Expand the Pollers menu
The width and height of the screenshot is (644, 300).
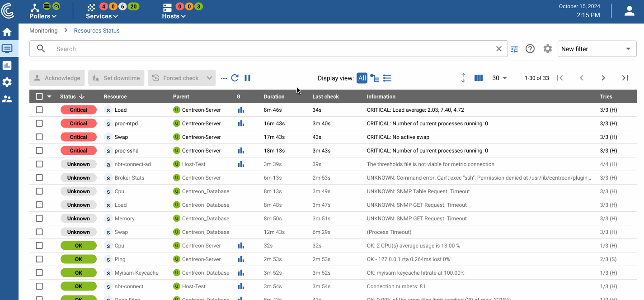coord(43,16)
